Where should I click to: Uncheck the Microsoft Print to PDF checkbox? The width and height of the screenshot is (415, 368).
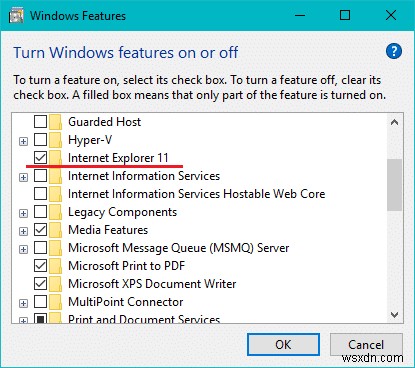point(40,266)
